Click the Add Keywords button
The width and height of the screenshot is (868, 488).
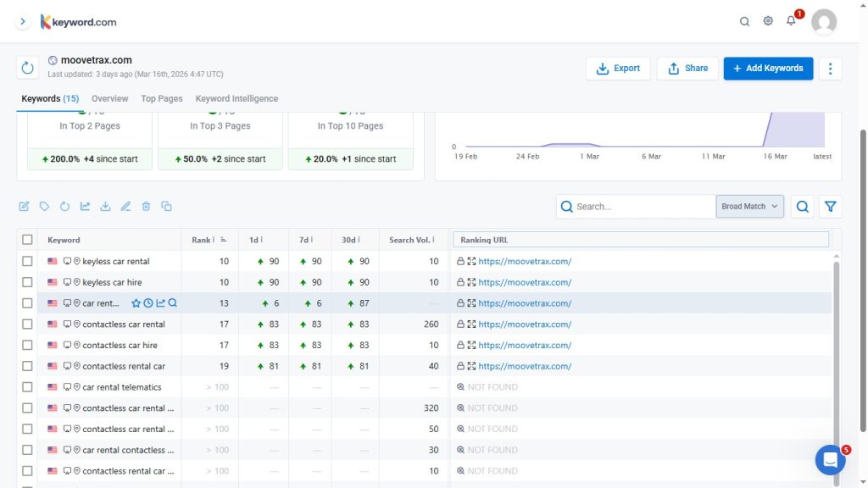click(x=768, y=69)
